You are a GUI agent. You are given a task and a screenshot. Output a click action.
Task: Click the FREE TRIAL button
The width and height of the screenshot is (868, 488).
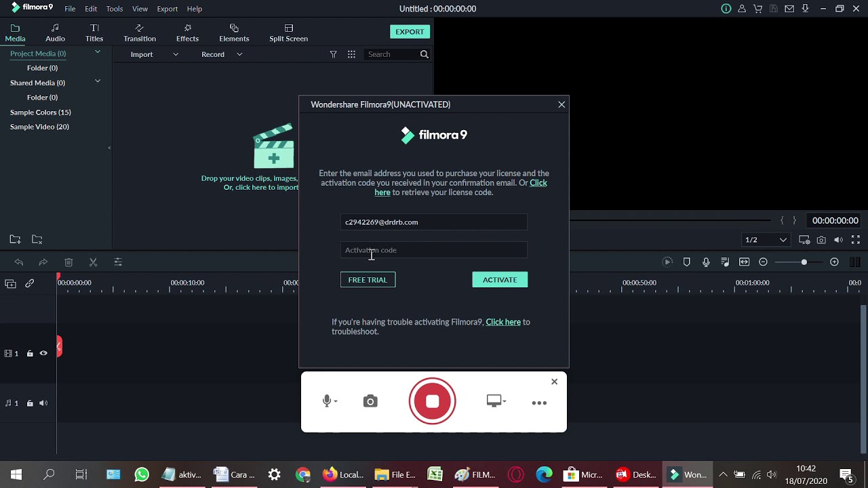(368, 280)
